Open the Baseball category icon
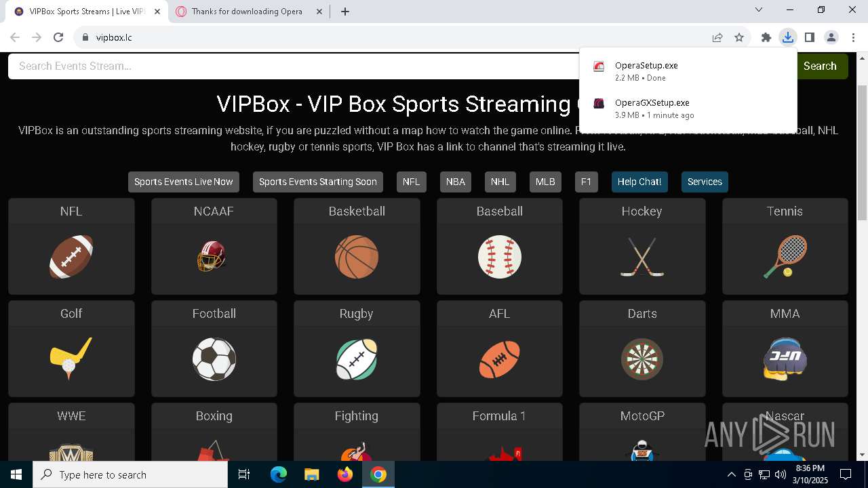The width and height of the screenshot is (868, 488). pos(499,257)
